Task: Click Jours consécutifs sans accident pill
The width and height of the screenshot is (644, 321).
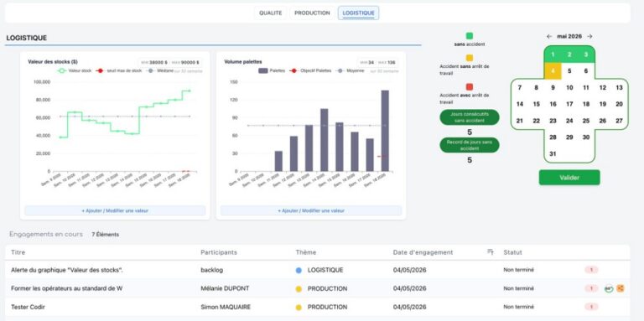Action: coord(470,117)
